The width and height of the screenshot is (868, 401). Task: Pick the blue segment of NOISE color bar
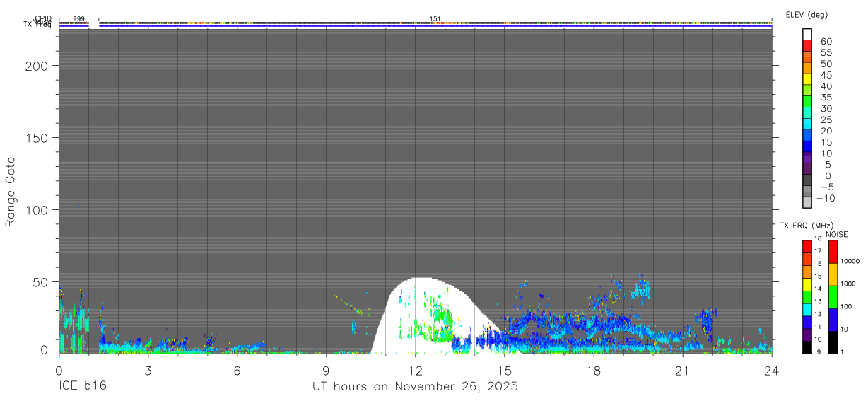[x=833, y=320]
